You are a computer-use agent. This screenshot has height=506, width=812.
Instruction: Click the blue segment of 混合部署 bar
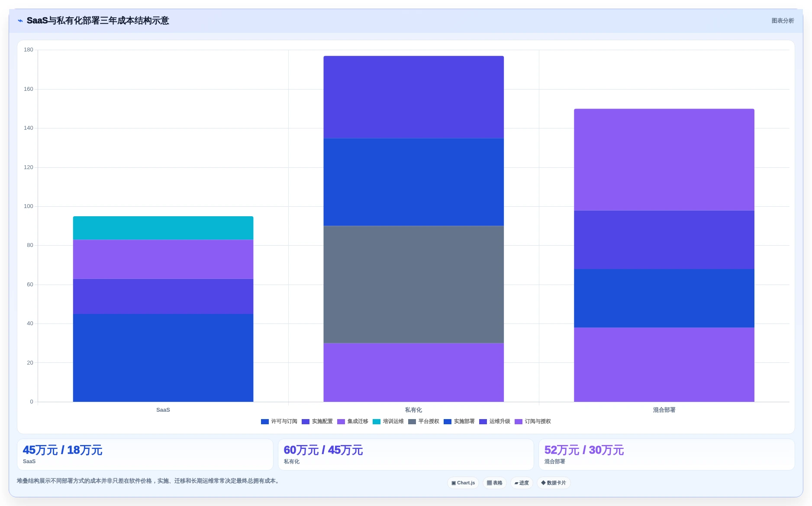664,298
